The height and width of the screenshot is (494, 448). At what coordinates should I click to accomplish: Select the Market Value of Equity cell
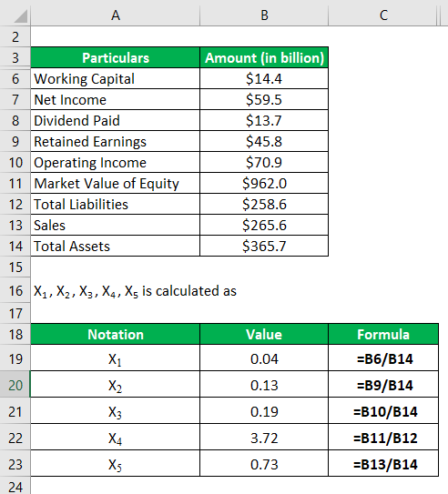(116, 184)
